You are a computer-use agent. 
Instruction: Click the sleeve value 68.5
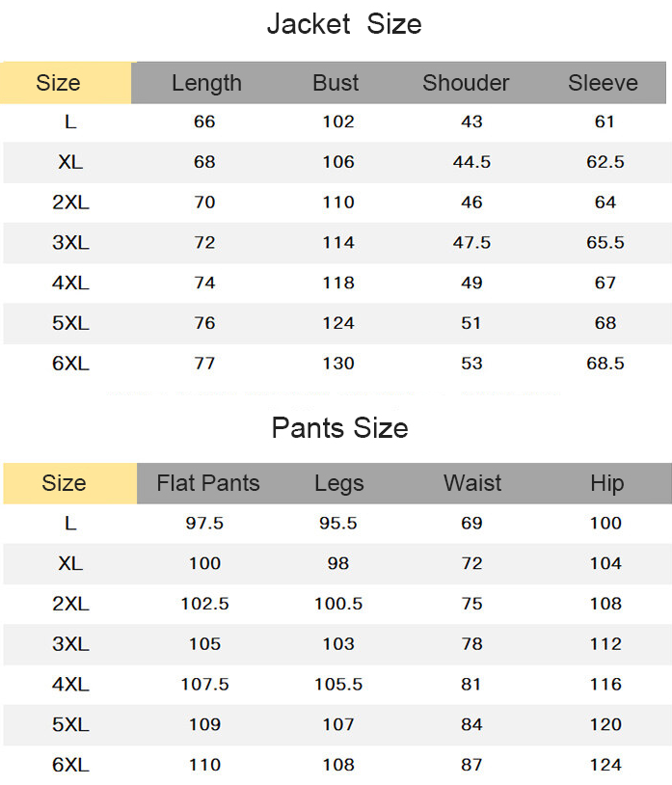click(x=605, y=364)
